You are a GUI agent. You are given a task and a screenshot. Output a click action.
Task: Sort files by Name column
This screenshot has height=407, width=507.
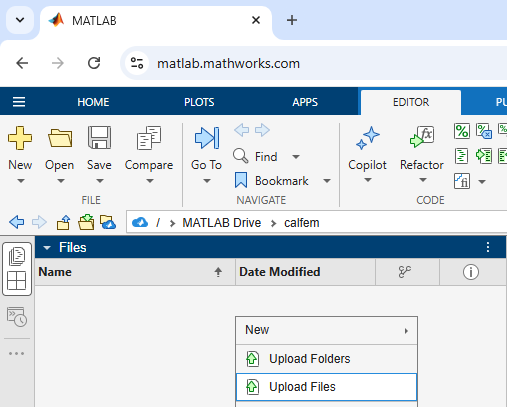click(x=135, y=272)
